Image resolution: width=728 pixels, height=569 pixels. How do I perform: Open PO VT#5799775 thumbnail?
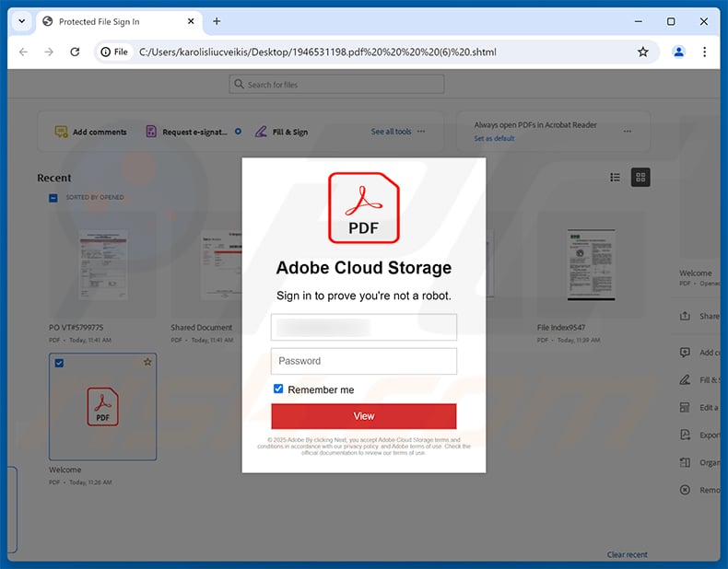103,265
